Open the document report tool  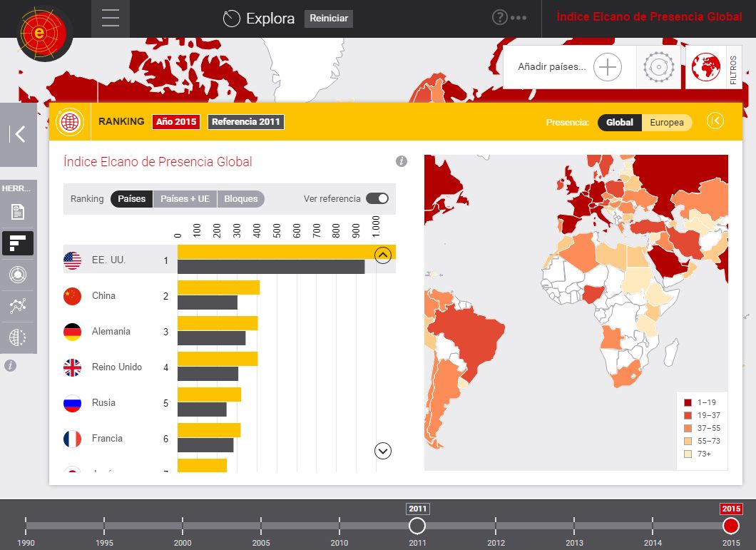(18, 211)
